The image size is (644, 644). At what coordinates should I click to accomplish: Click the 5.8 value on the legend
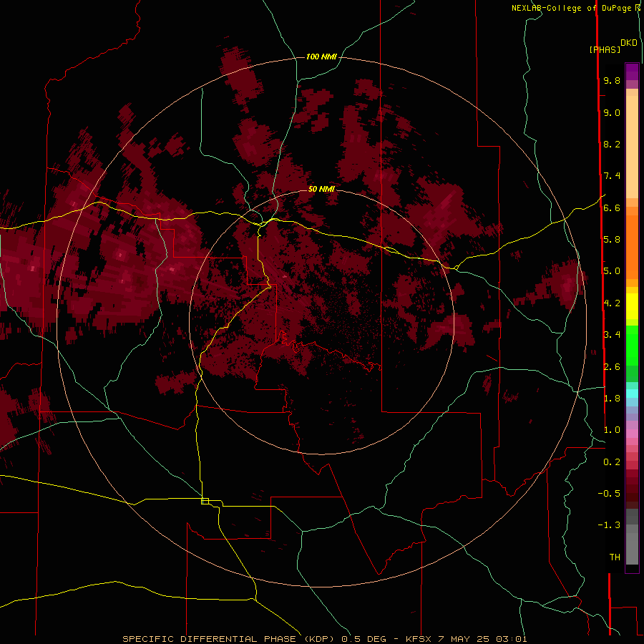(x=612, y=240)
